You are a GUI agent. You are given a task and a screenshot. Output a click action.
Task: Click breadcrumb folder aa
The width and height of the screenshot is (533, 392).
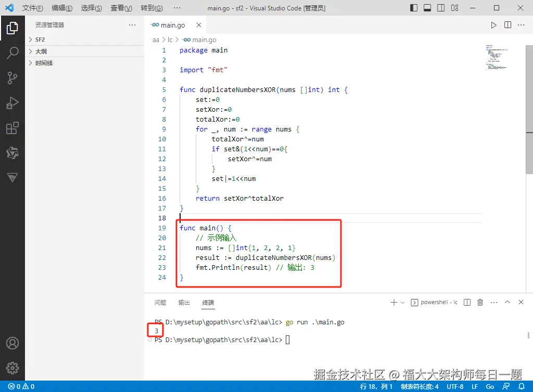[156, 40]
